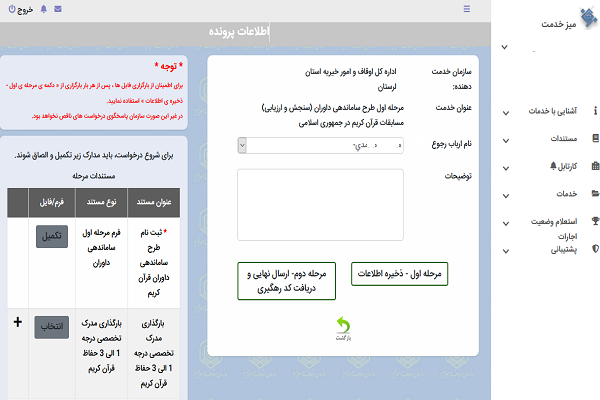600x400 pixels.
Task: Open the آشنایی با خدمات menu item
Action: pyautogui.click(x=553, y=112)
